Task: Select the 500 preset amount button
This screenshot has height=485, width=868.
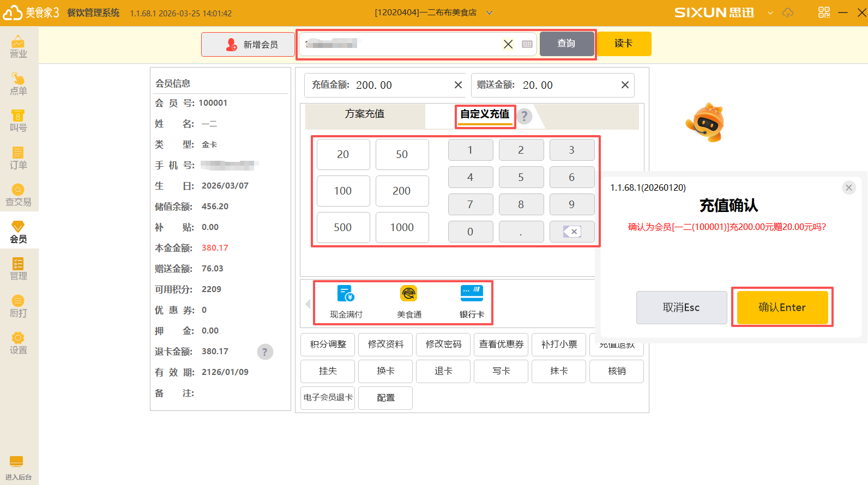Action: [343, 227]
